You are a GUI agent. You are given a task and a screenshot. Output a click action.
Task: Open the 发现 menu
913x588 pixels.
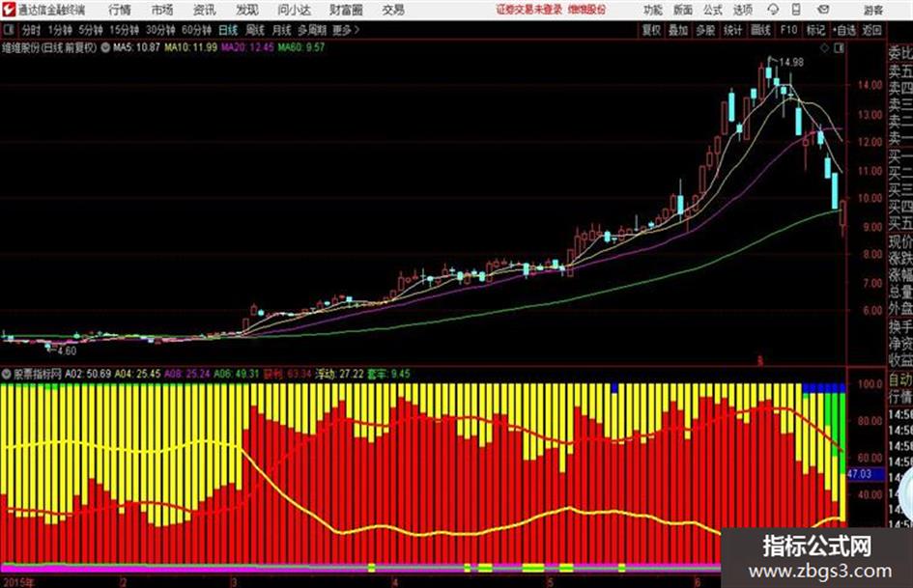(x=247, y=10)
